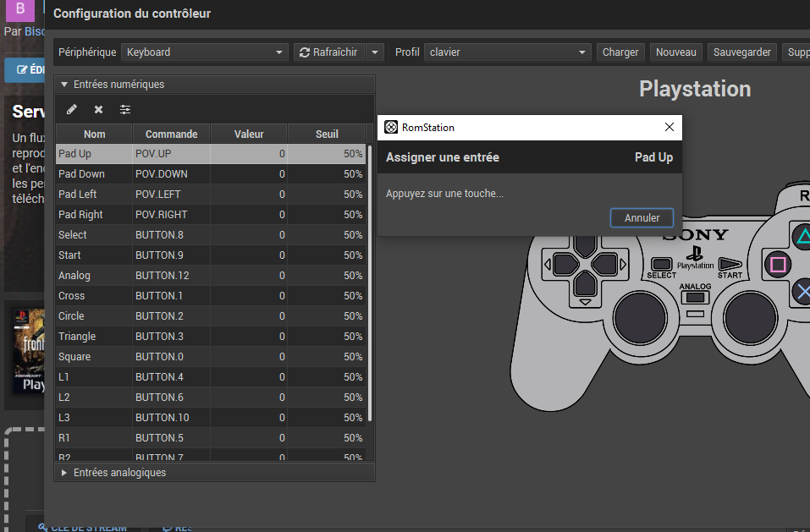Select the Pad Right row
Image resolution: width=810 pixels, height=532 pixels.
pos(210,214)
